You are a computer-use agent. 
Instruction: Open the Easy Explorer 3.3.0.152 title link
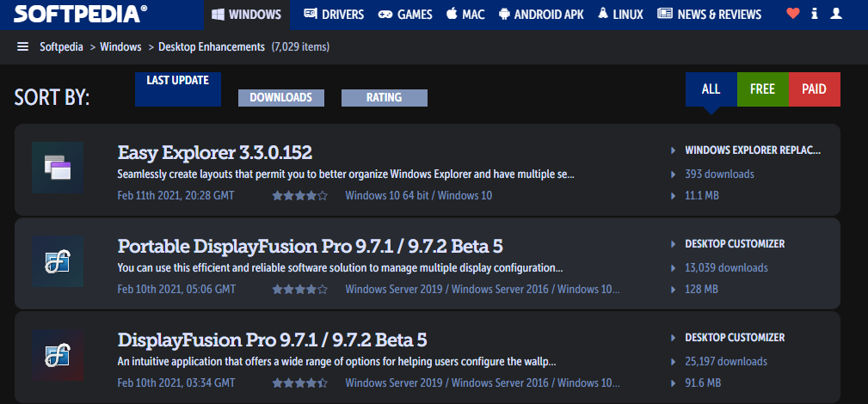click(214, 153)
